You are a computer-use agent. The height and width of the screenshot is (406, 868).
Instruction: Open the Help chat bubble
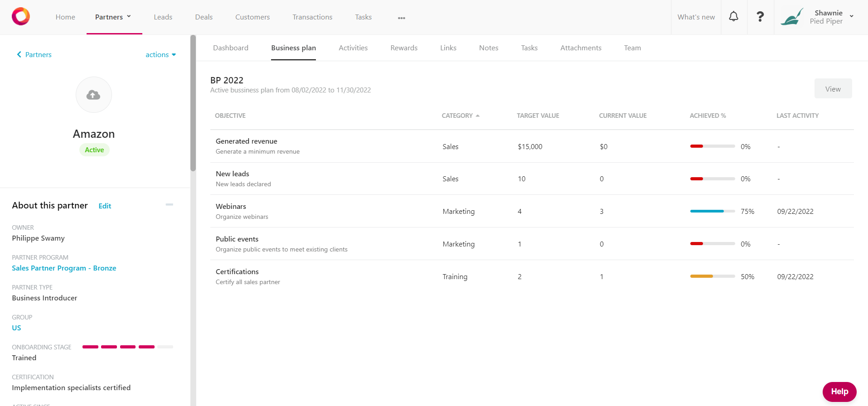point(839,391)
